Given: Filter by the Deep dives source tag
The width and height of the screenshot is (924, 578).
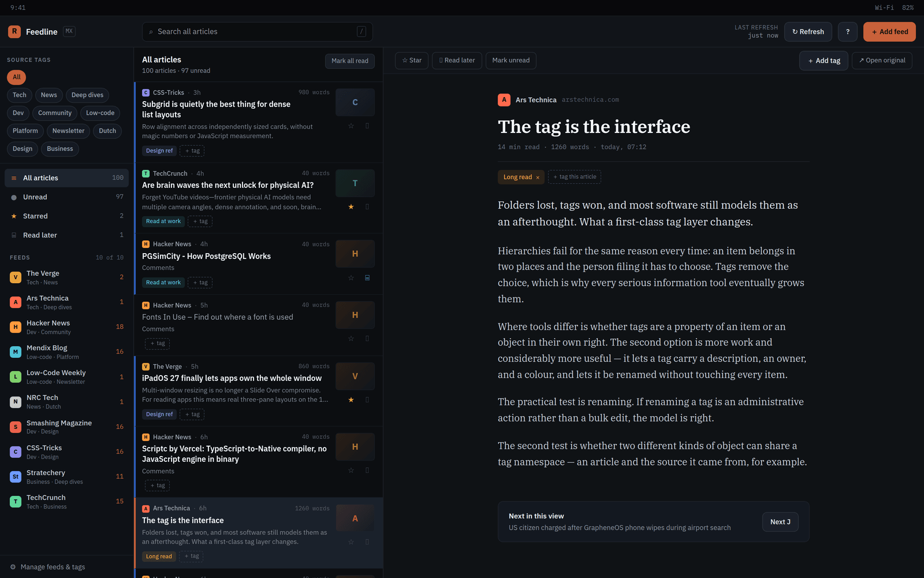Looking at the screenshot, I should pyautogui.click(x=87, y=95).
